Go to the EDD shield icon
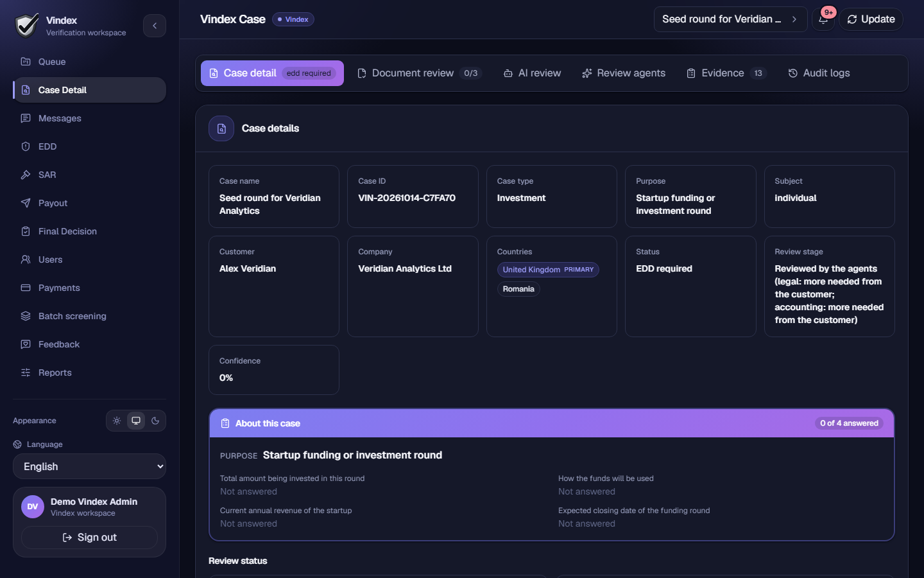 pyautogui.click(x=26, y=146)
